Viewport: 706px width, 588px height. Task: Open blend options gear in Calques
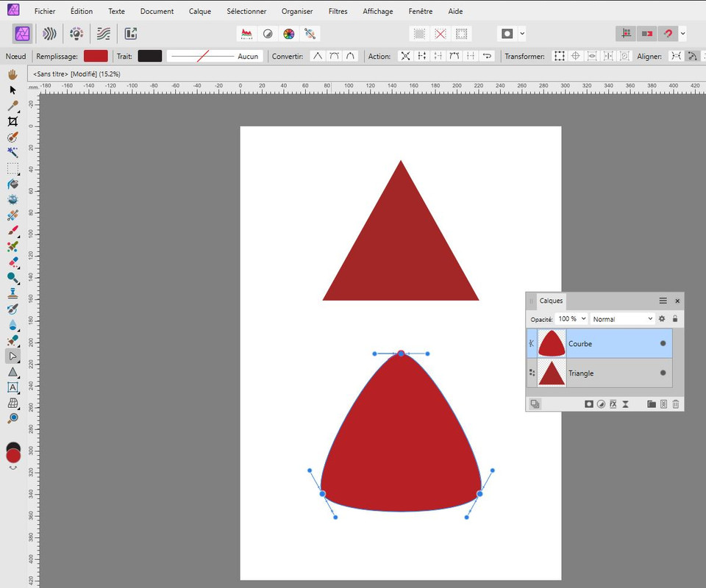coord(662,318)
